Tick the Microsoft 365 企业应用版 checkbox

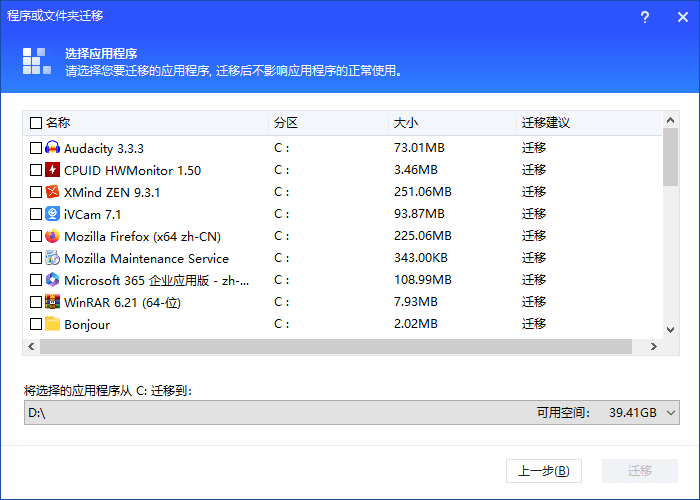click(36, 280)
